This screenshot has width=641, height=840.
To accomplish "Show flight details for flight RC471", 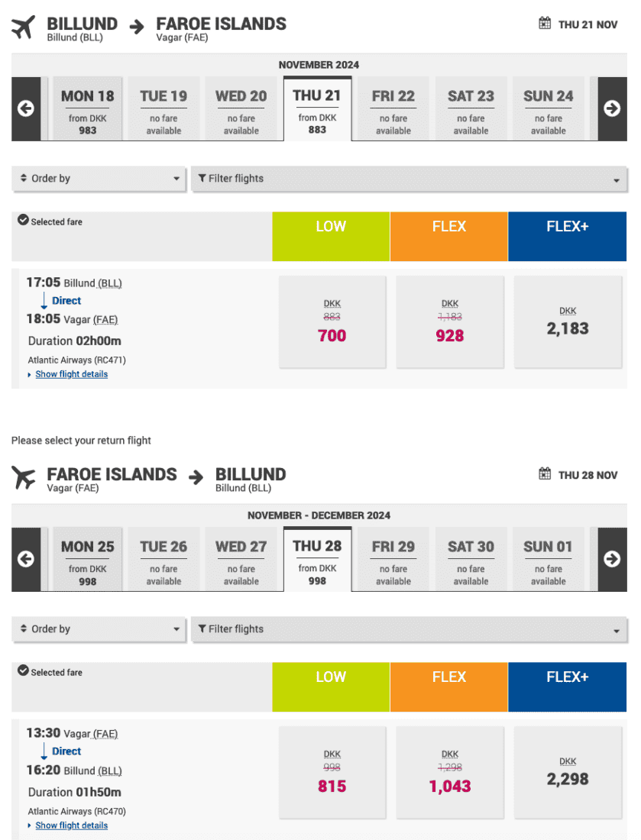I will click(71, 374).
